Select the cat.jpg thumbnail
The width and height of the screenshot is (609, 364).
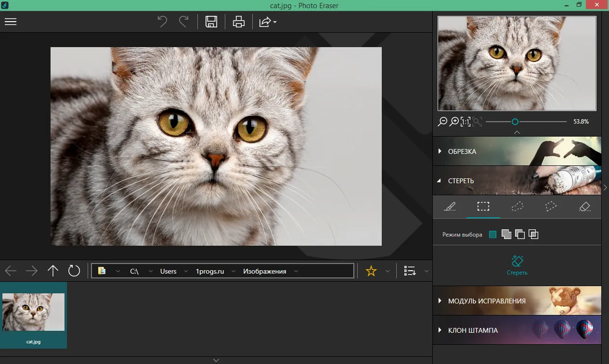click(33, 315)
